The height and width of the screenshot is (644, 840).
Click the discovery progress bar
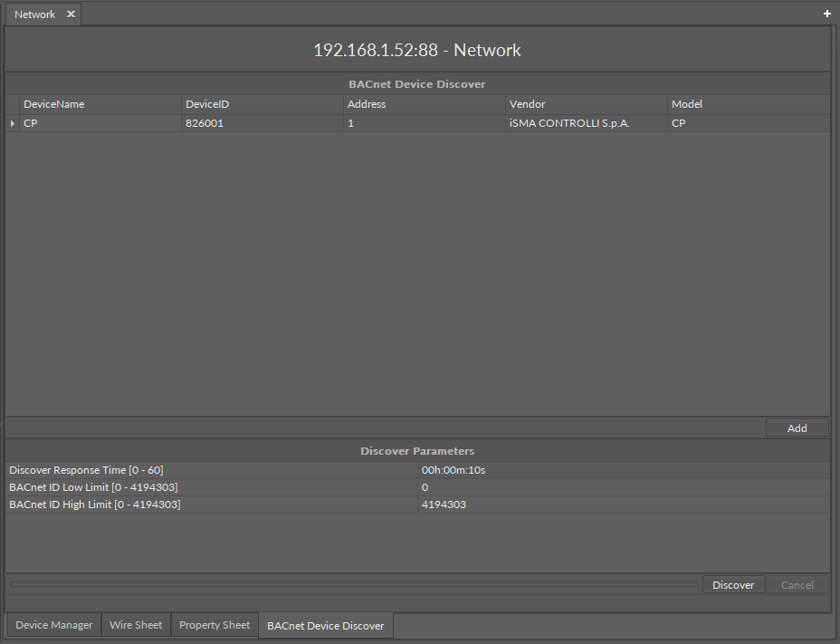[353, 584]
